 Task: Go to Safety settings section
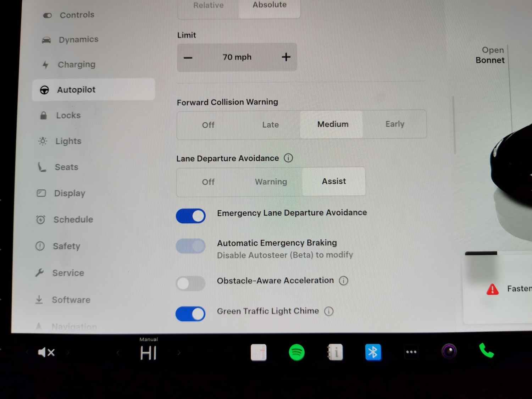[x=66, y=246]
